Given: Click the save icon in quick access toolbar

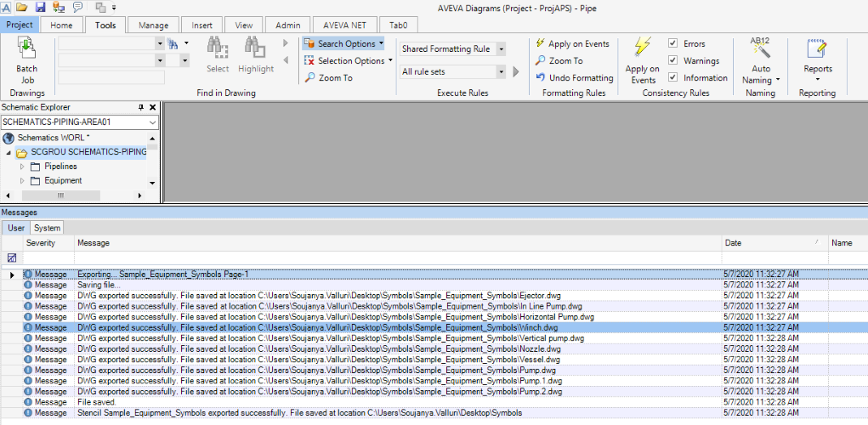Looking at the screenshot, I should (x=40, y=7).
